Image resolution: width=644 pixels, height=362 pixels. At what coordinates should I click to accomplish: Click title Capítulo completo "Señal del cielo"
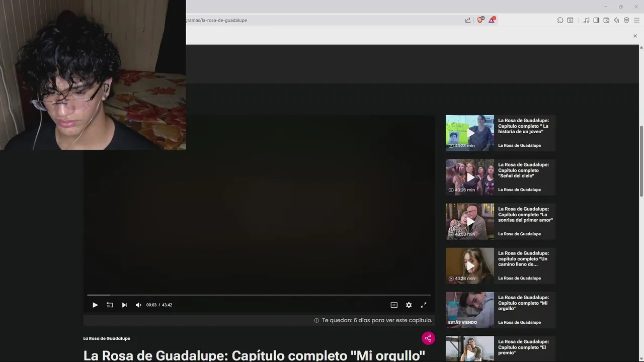click(x=523, y=170)
